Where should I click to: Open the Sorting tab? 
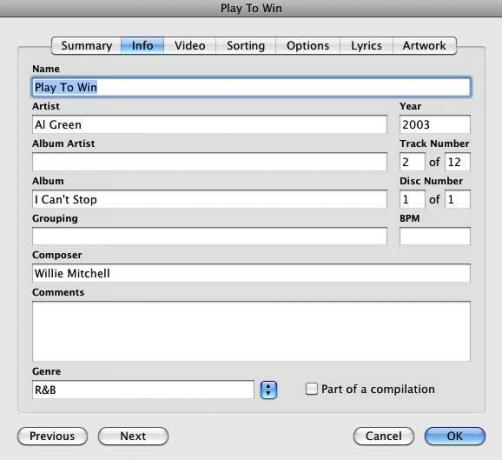click(246, 46)
